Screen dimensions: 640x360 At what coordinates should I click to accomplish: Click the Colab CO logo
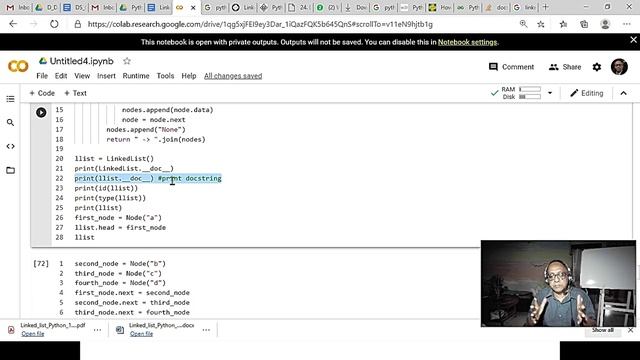[18, 67]
